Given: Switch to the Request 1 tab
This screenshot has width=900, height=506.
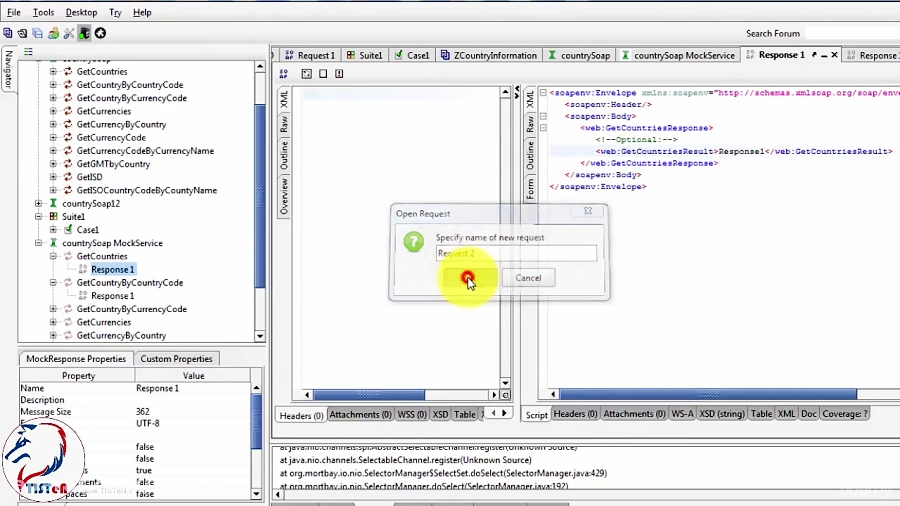Looking at the screenshot, I should [x=310, y=55].
